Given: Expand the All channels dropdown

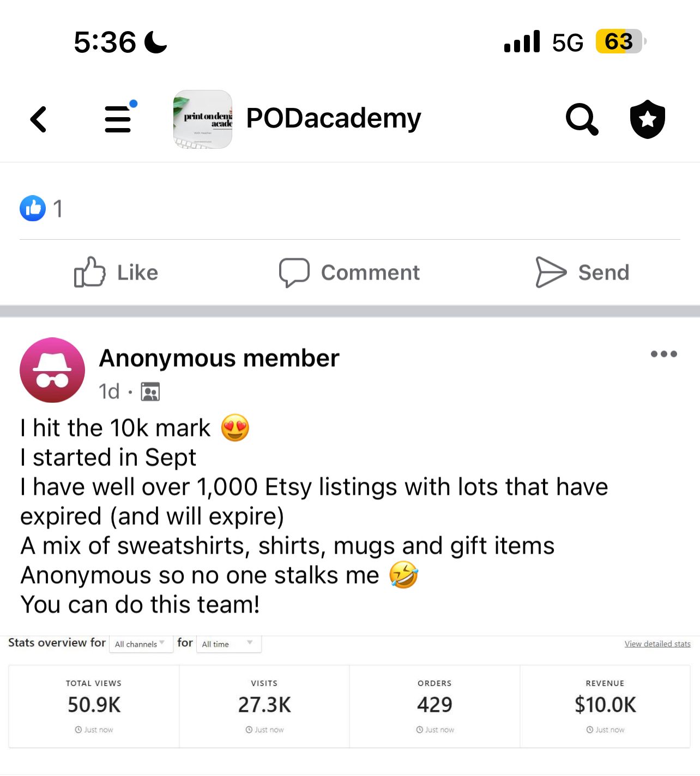Looking at the screenshot, I should (x=141, y=644).
